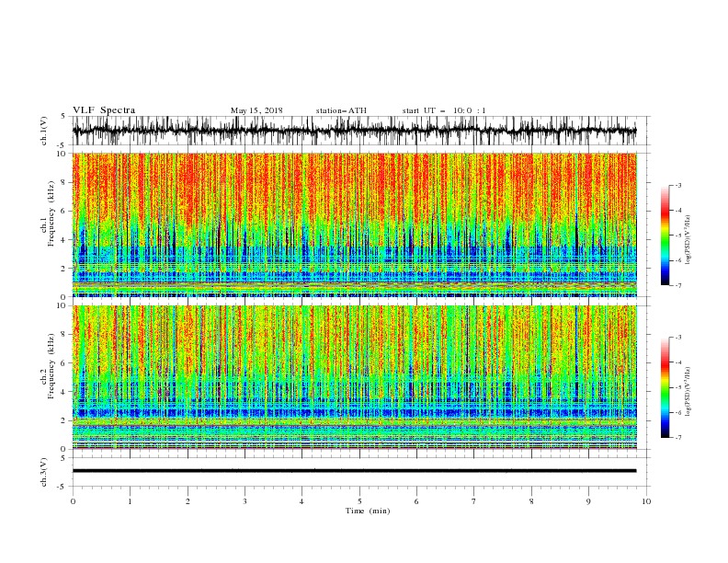The width and height of the screenshot is (728, 563).
Task: Click the "start UT = 10:0 :1" text
Action: [x=444, y=110]
